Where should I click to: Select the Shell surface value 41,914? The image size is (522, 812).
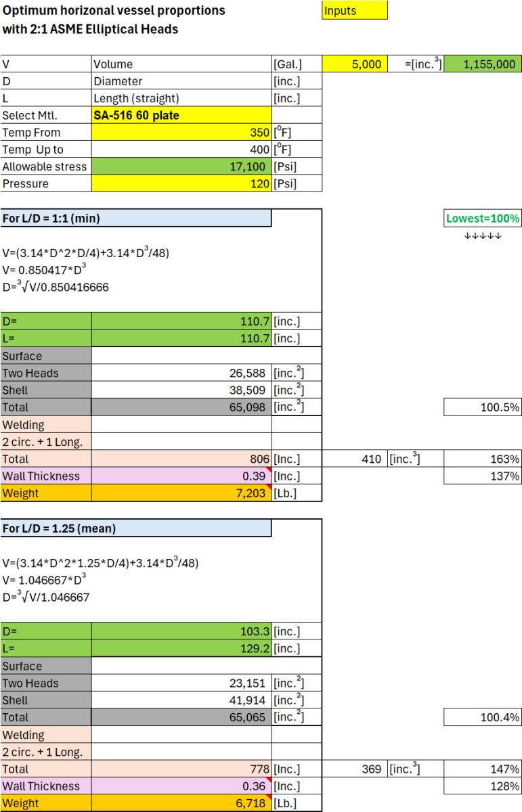pyautogui.click(x=181, y=700)
